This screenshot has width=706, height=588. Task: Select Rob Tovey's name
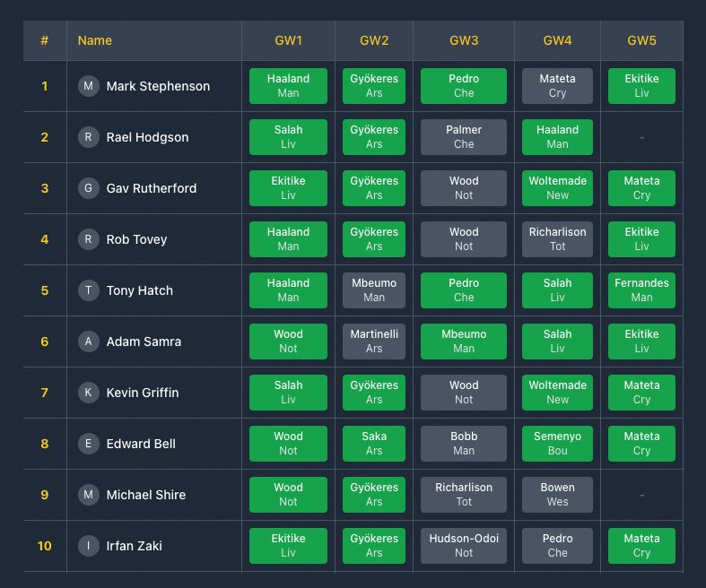point(136,239)
